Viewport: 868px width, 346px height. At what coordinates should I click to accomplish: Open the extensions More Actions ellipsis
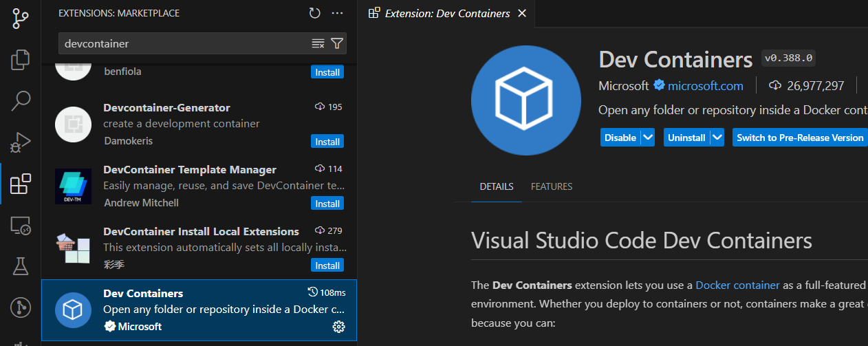[x=337, y=13]
